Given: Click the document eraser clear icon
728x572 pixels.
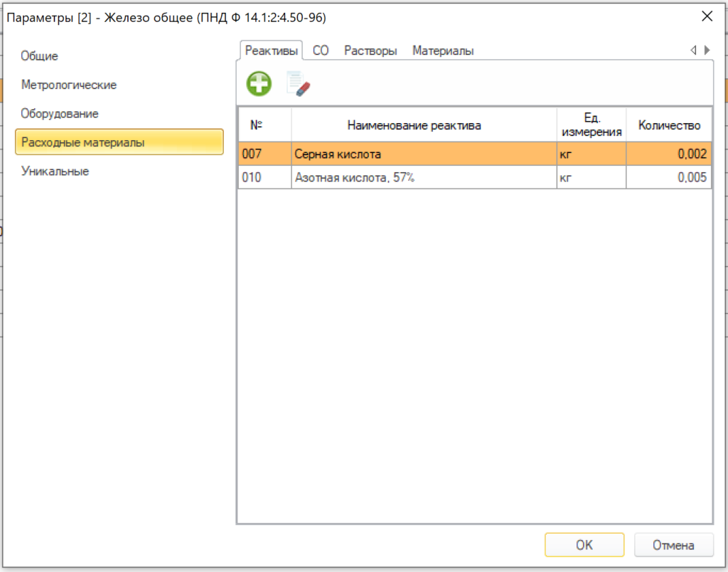Looking at the screenshot, I should point(298,84).
